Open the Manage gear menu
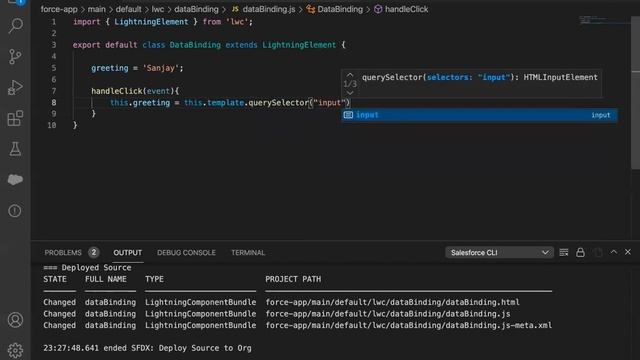The height and width of the screenshot is (360, 640). pyautogui.click(x=15, y=350)
